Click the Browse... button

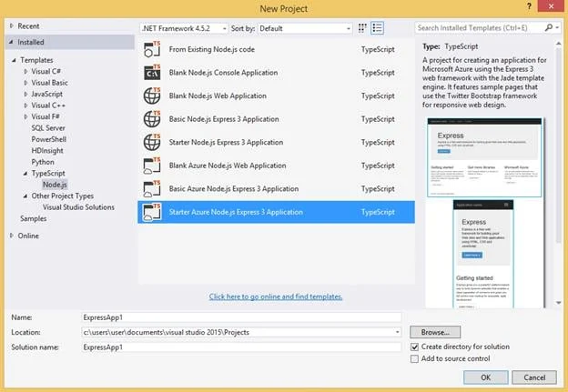[x=435, y=332]
